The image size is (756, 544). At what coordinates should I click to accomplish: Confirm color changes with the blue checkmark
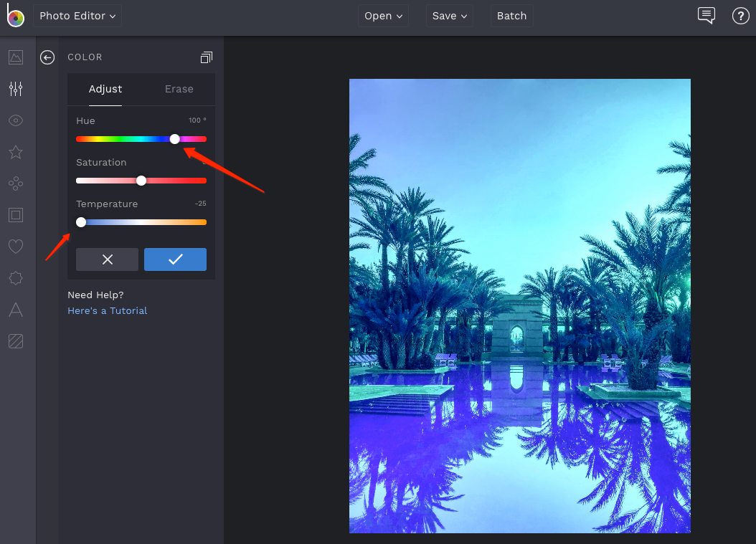click(175, 259)
